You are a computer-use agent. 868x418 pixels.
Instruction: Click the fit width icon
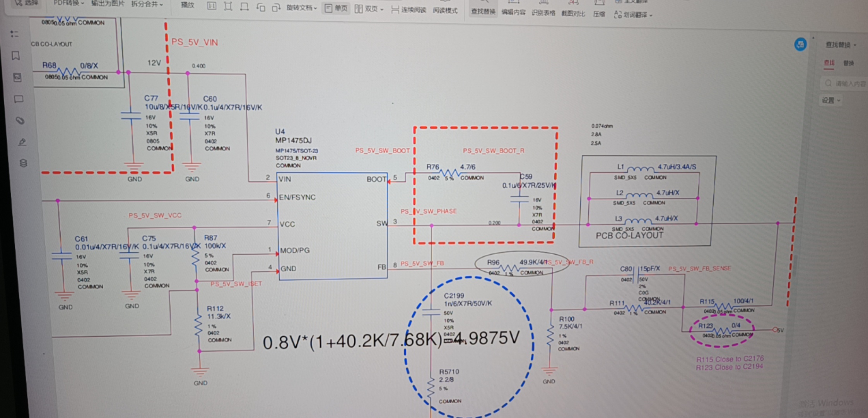[244, 7]
